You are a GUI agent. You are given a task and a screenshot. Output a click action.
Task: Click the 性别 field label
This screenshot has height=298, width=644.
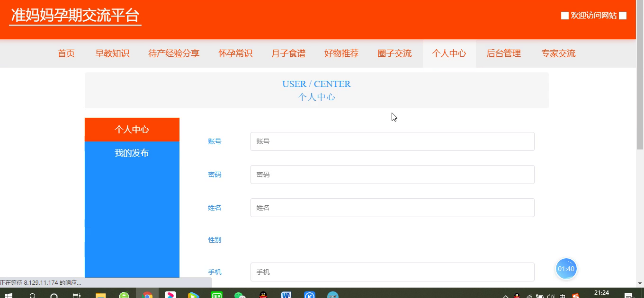pyautogui.click(x=215, y=240)
